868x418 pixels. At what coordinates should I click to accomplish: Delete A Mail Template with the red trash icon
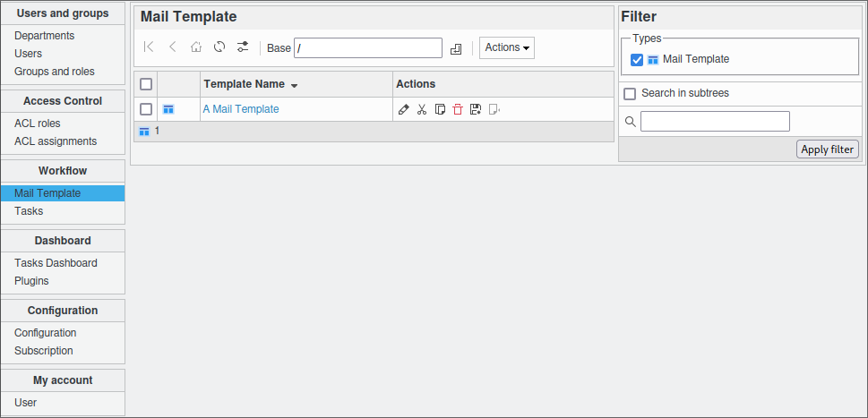[x=457, y=109]
